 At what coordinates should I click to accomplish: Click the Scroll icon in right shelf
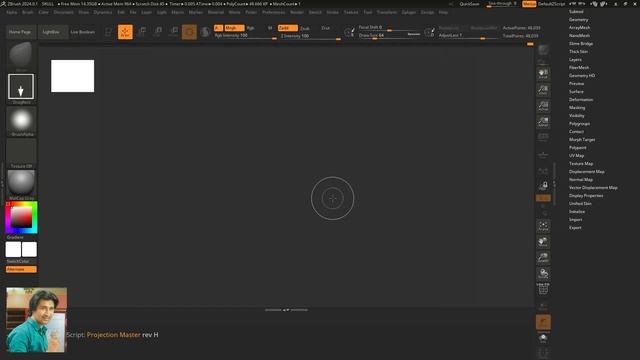[x=543, y=73]
